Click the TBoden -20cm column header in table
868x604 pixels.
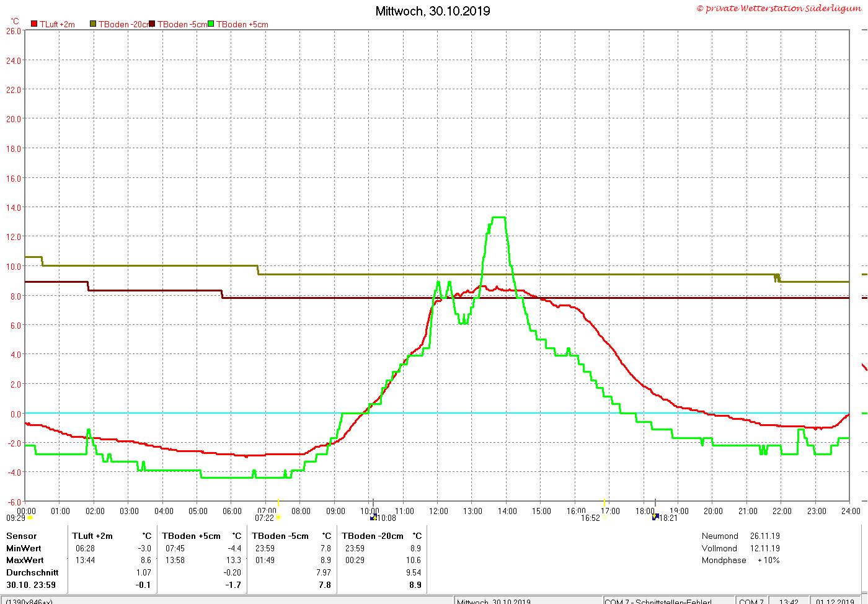point(372,536)
